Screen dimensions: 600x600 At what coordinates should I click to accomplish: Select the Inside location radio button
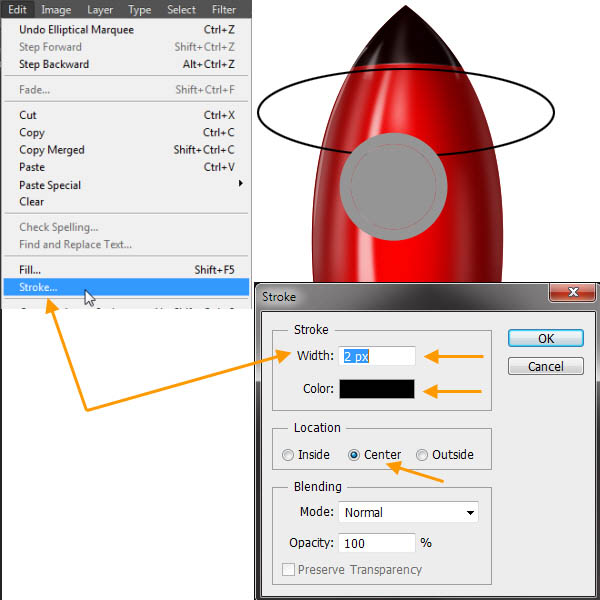(288, 455)
